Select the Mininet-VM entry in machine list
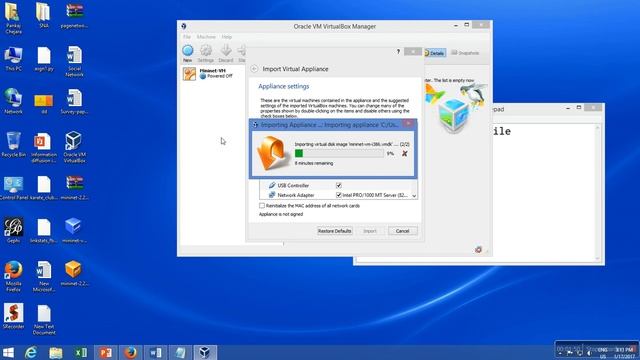 [x=212, y=74]
